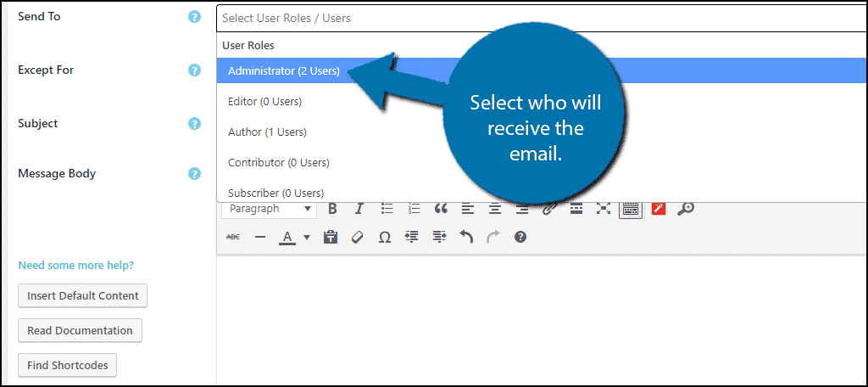This screenshot has height=387, width=868.
Task: Decrease paragraph indent
Action: click(x=411, y=237)
